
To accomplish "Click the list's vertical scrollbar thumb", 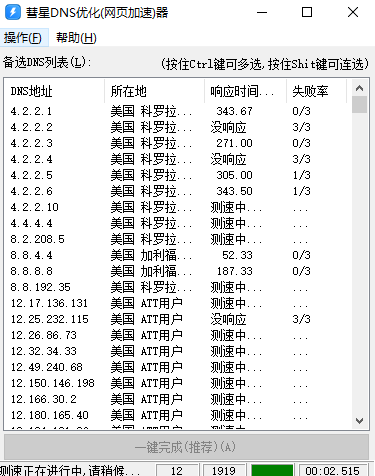I will 359,105.
